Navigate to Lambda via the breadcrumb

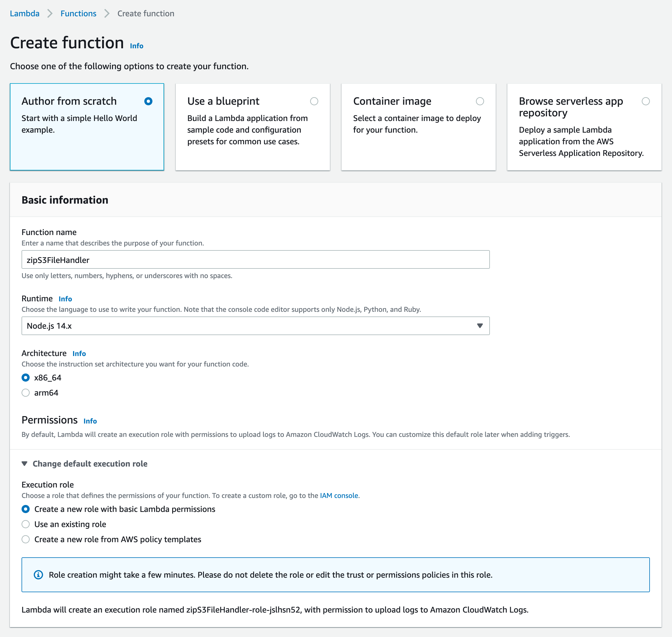coord(24,13)
